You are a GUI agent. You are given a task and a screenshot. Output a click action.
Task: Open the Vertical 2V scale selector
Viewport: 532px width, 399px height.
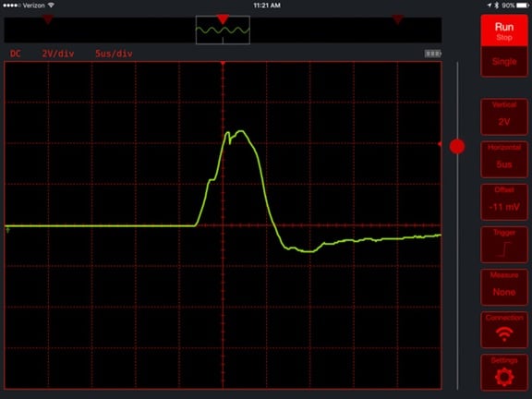(x=504, y=117)
